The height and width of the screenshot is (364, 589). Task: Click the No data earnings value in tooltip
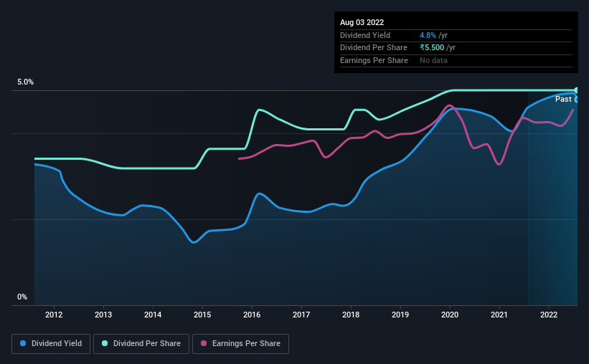(433, 60)
